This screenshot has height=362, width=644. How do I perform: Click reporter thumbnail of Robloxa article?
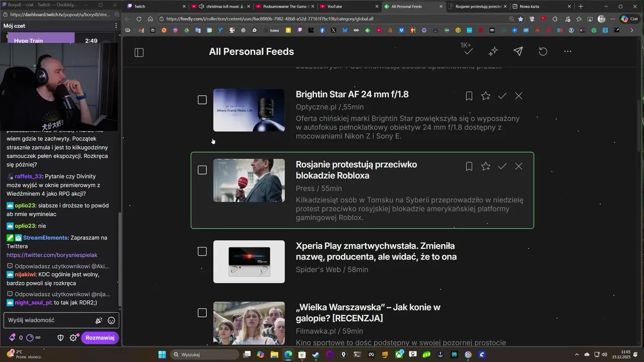(249, 180)
